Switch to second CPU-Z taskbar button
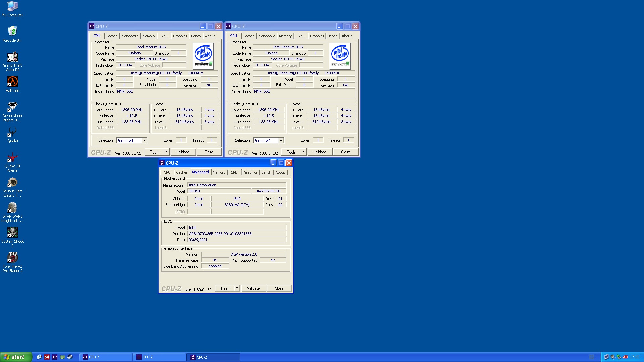Viewport: 644px width, 362px height. [x=160, y=357]
